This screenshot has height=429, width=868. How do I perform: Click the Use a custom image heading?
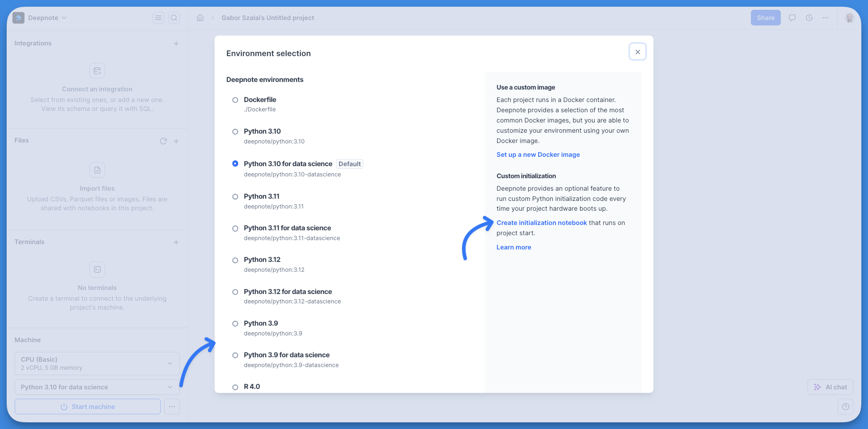(x=526, y=87)
